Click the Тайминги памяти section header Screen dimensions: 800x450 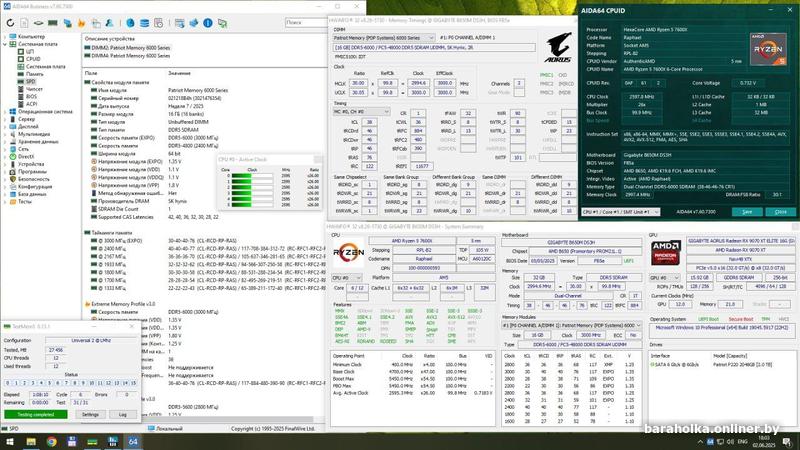click(108, 233)
